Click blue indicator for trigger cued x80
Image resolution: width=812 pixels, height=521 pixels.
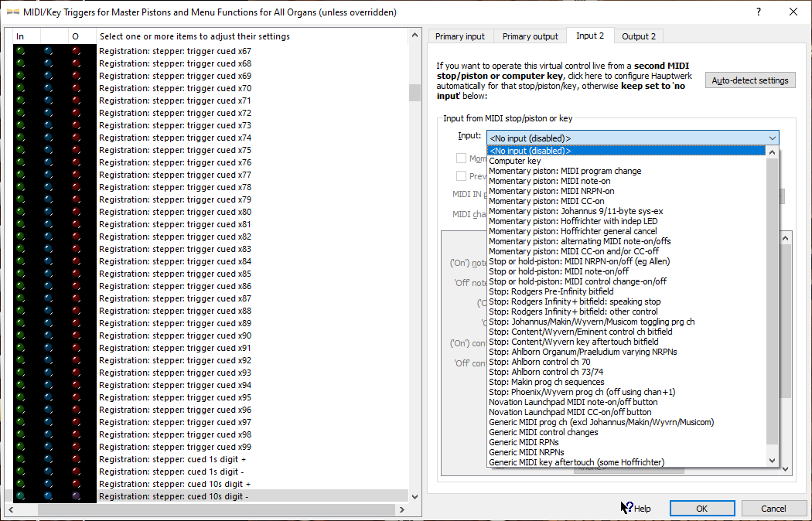tap(48, 212)
